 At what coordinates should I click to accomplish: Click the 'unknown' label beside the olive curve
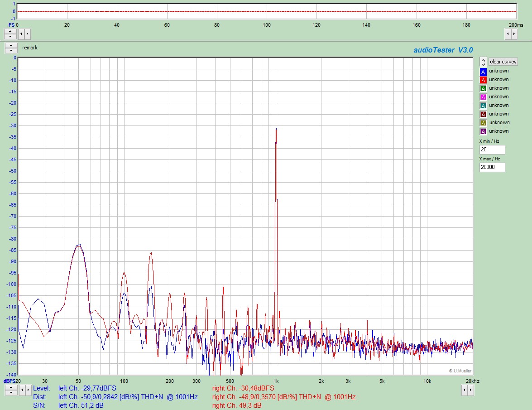click(x=499, y=122)
